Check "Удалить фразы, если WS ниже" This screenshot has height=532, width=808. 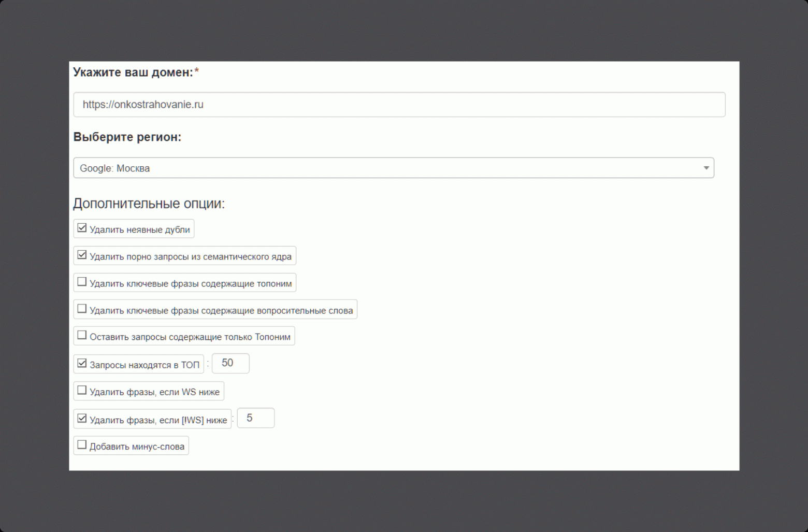click(82, 390)
